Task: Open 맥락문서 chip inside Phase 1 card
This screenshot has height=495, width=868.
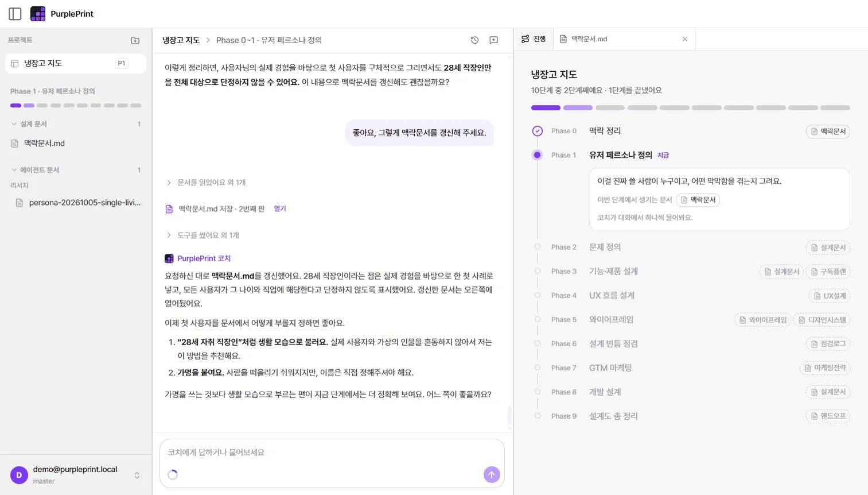Action: [698, 200]
